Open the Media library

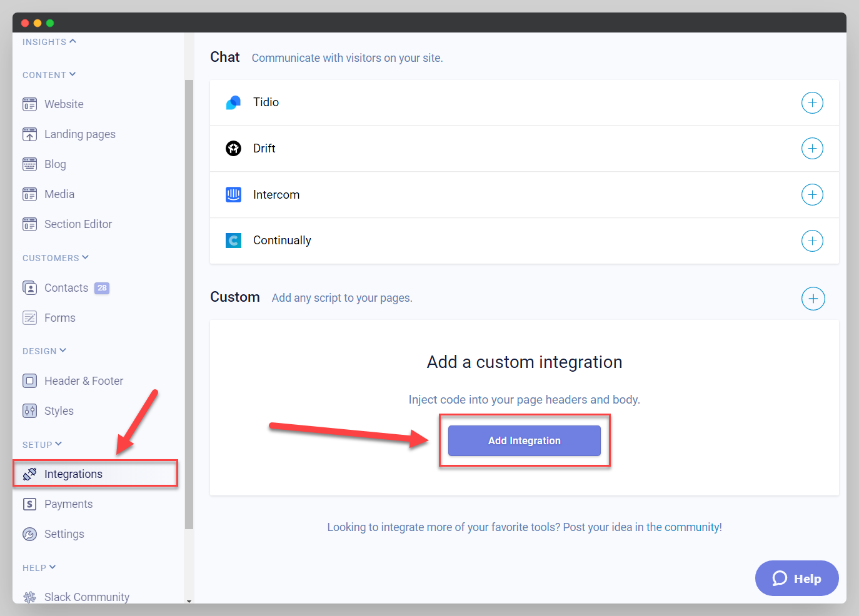(29, 194)
